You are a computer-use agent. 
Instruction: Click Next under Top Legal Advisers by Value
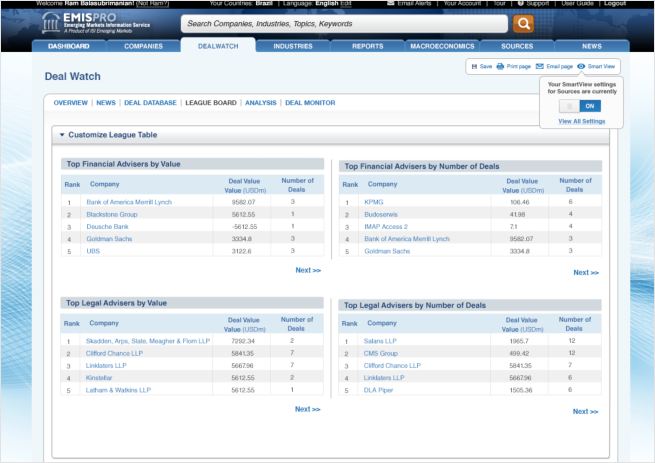[307, 409]
